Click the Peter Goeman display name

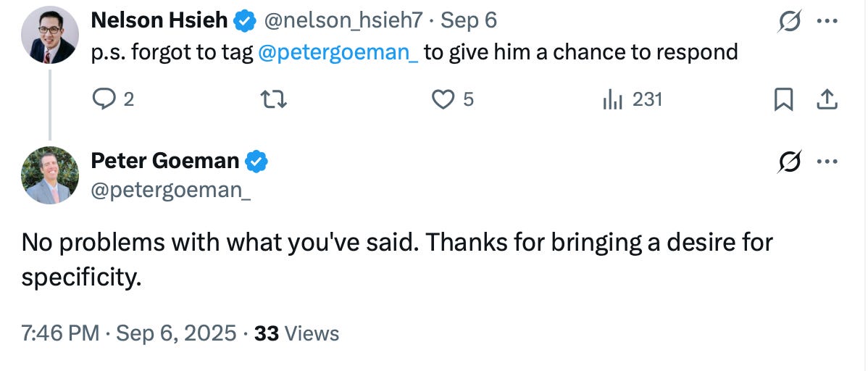click(x=164, y=161)
